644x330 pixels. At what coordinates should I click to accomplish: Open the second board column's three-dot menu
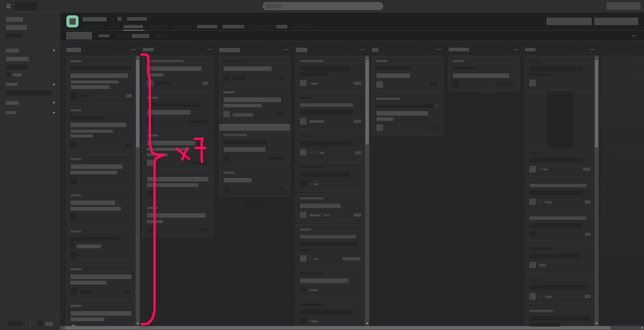[x=210, y=50]
